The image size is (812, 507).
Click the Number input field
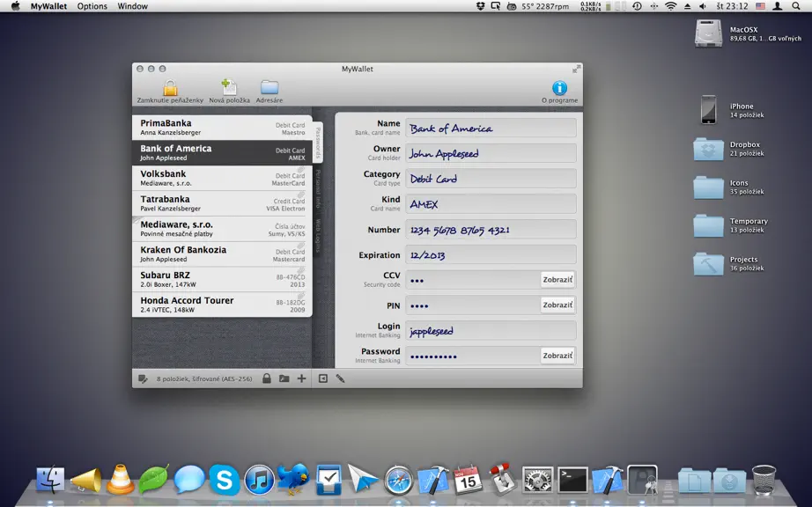491,230
